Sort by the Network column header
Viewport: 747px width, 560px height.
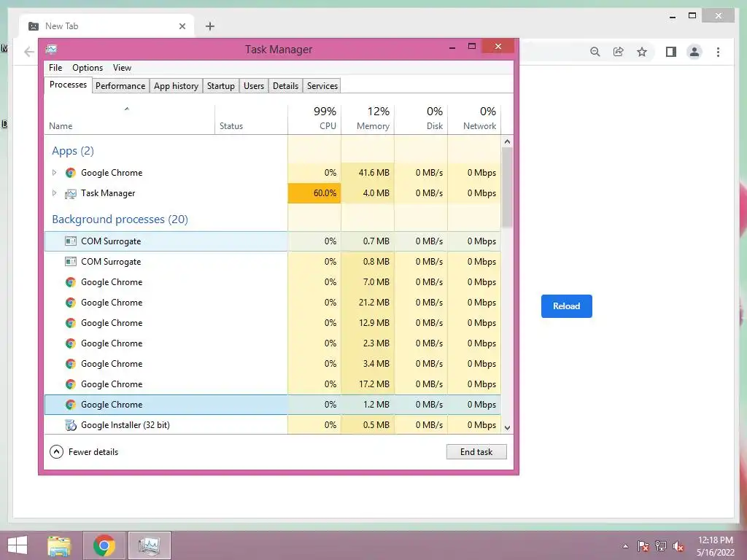pyautogui.click(x=474, y=119)
